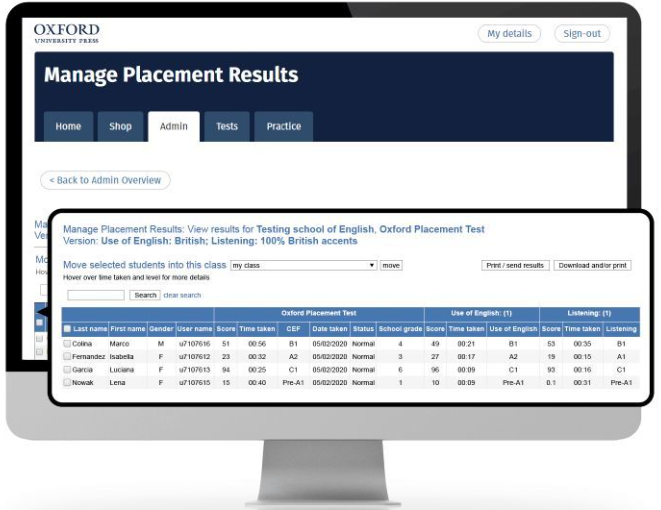Click the School grade column header
This screenshot has width=661, height=510.
[x=400, y=329]
